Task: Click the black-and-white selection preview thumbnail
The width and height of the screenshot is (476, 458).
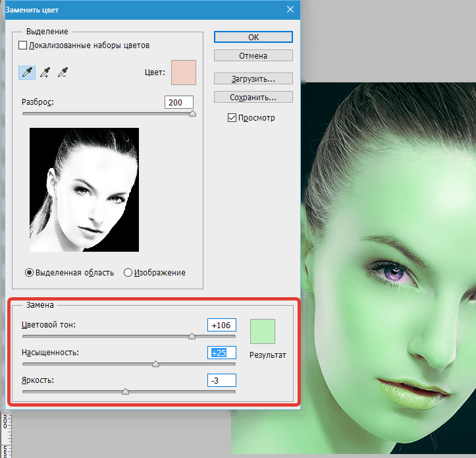Action: (84, 190)
